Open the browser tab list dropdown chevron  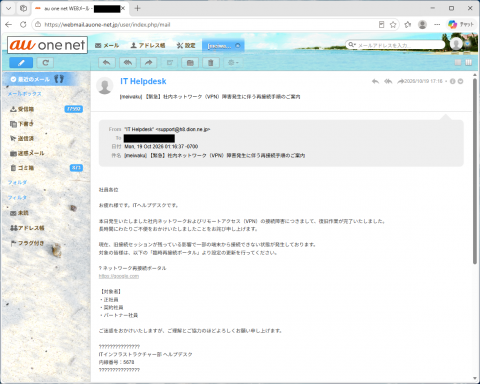[x=9, y=8]
